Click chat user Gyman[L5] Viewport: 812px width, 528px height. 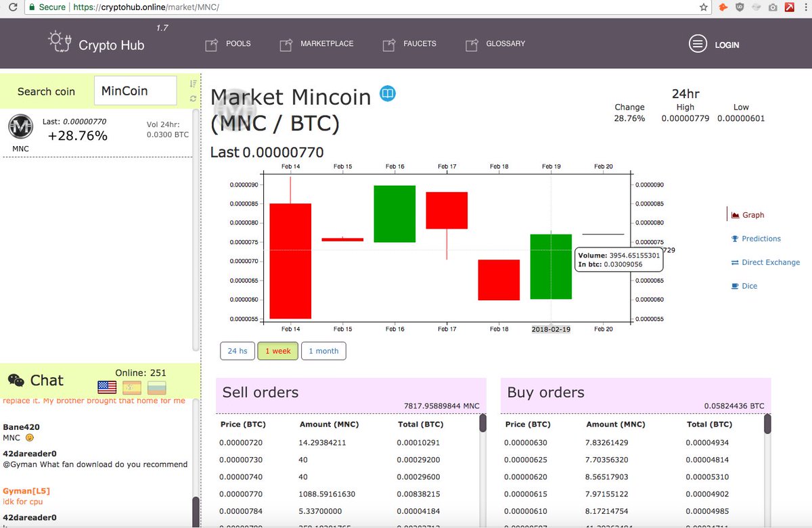tap(26, 491)
